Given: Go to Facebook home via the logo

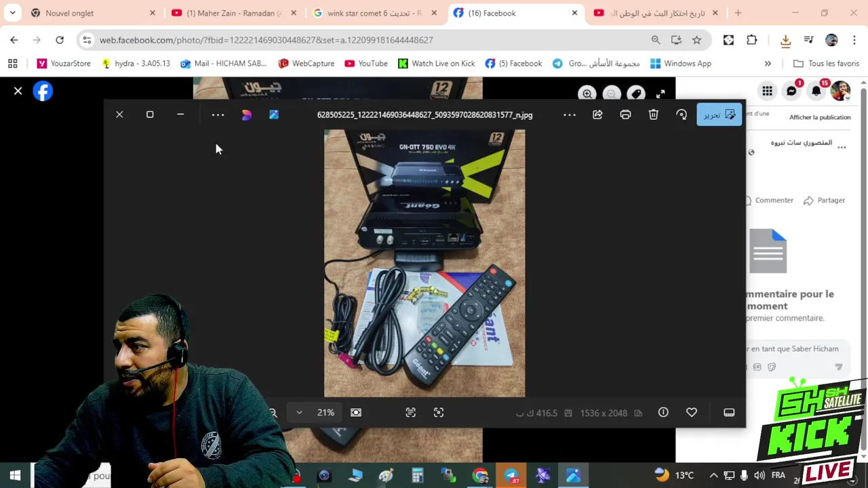Looking at the screenshot, I should [43, 91].
